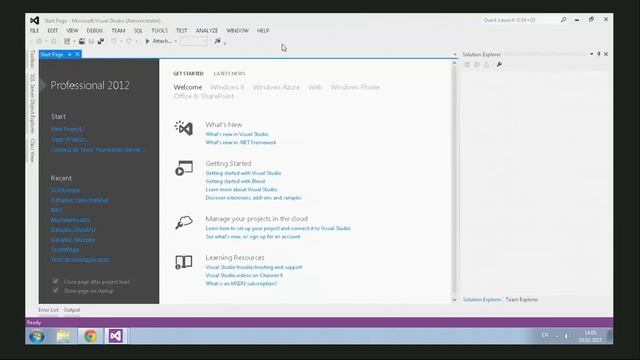Open the WINDOW menu
640x360 pixels.
tap(237, 31)
